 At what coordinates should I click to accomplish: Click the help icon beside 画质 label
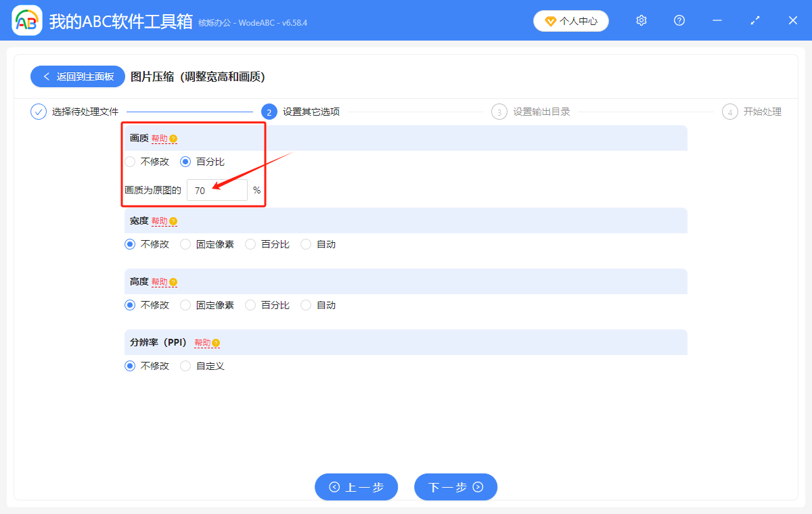[173, 137]
